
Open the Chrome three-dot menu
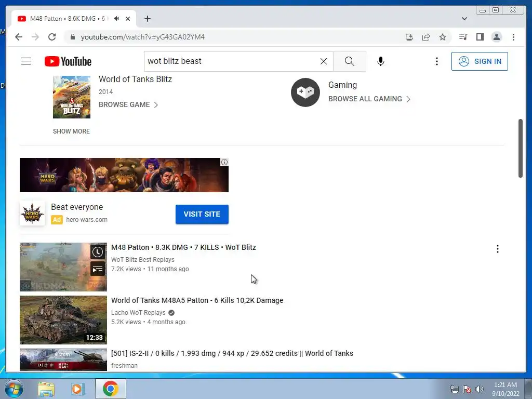point(513,37)
